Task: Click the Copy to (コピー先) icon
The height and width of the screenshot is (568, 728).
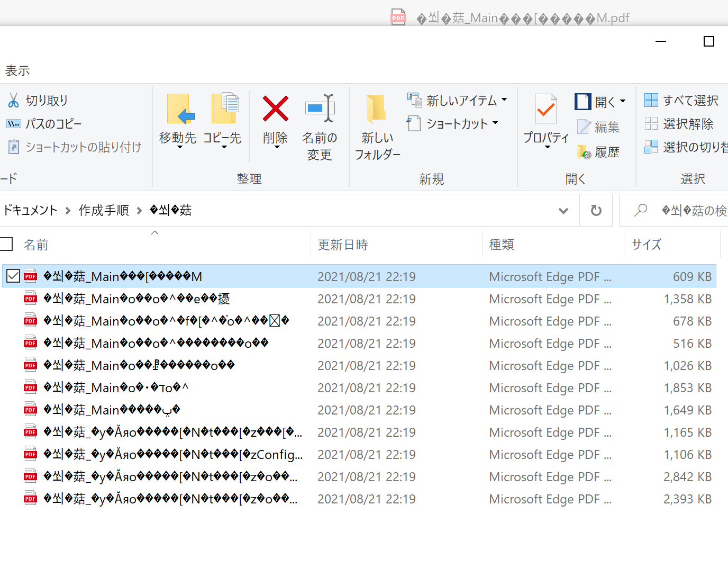Action: click(x=224, y=109)
